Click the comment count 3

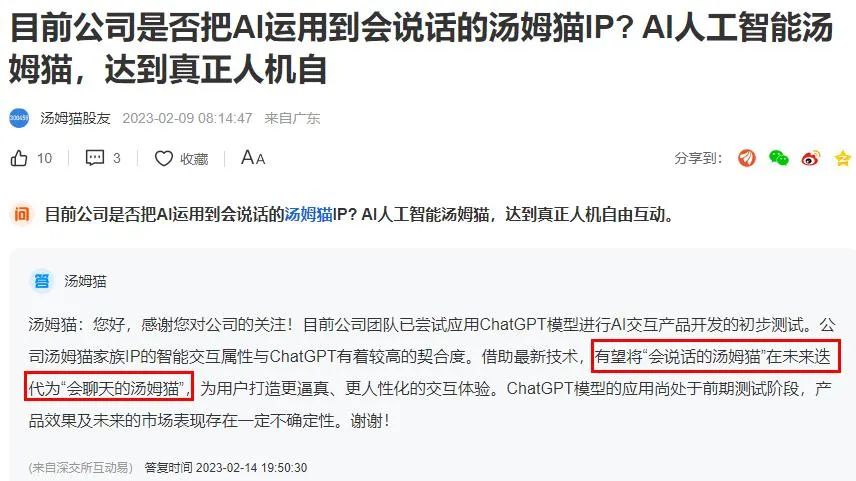(116, 158)
